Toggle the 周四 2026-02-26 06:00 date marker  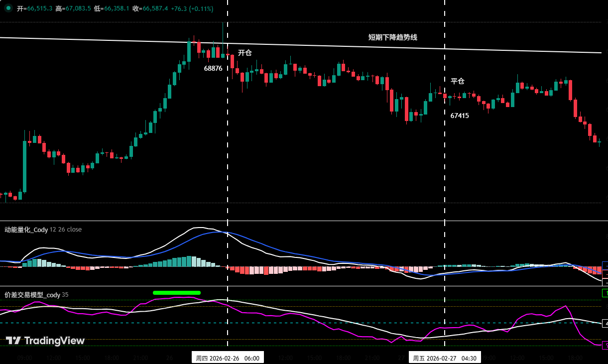tap(228, 358)
